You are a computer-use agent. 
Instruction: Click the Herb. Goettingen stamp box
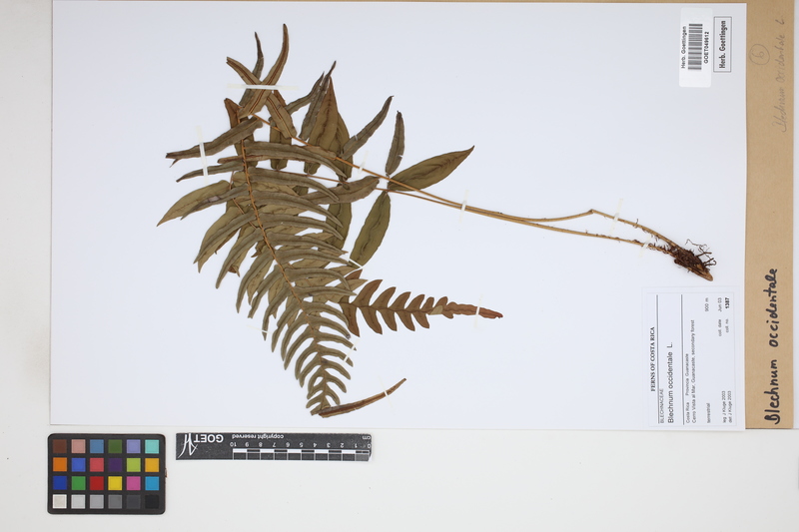(x=722, y=44)
